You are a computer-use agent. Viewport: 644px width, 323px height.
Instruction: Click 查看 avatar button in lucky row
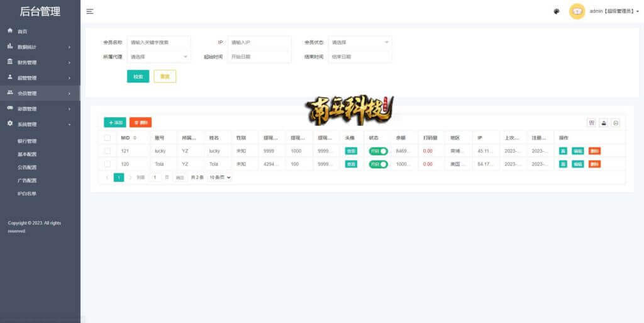pos(351,151)
